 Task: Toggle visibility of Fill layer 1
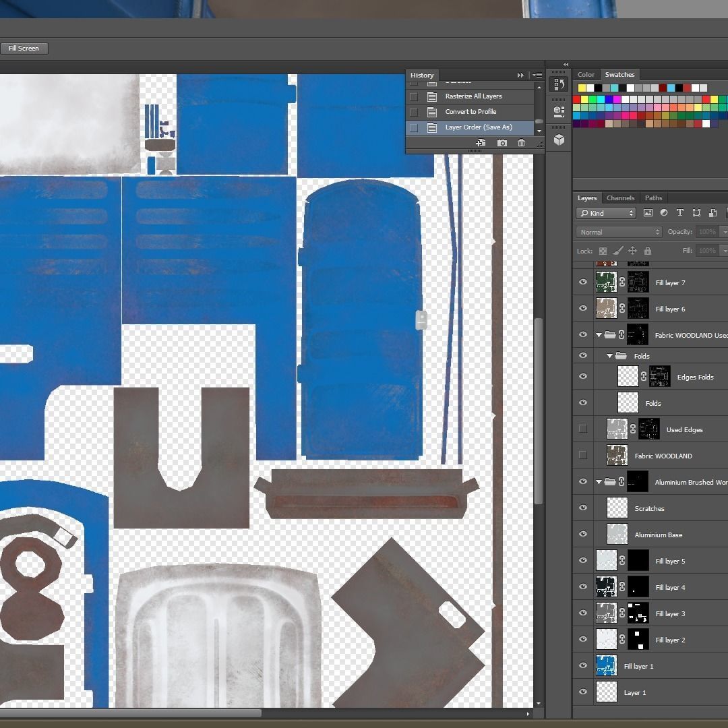[583, 665]
